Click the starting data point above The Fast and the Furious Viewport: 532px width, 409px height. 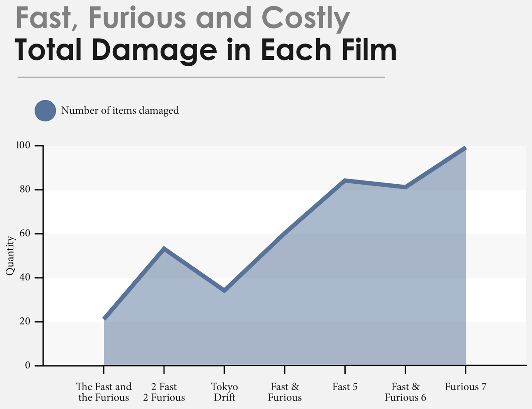(x=104, y=319)
